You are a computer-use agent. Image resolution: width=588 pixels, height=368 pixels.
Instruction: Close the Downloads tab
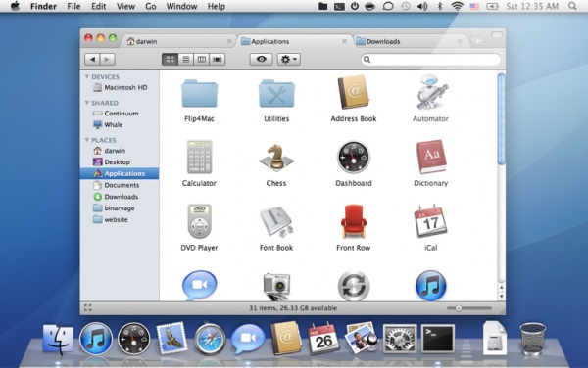[x=460, y=41]
